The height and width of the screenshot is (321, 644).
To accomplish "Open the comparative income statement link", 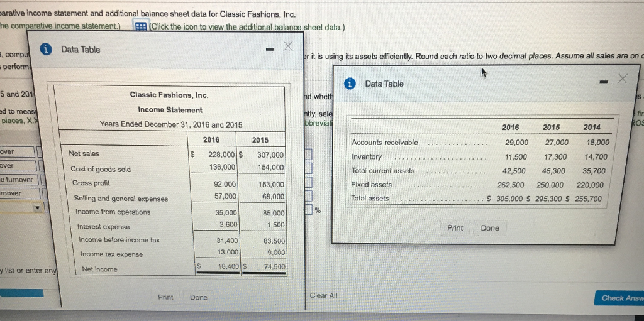I will coord(60,26).
